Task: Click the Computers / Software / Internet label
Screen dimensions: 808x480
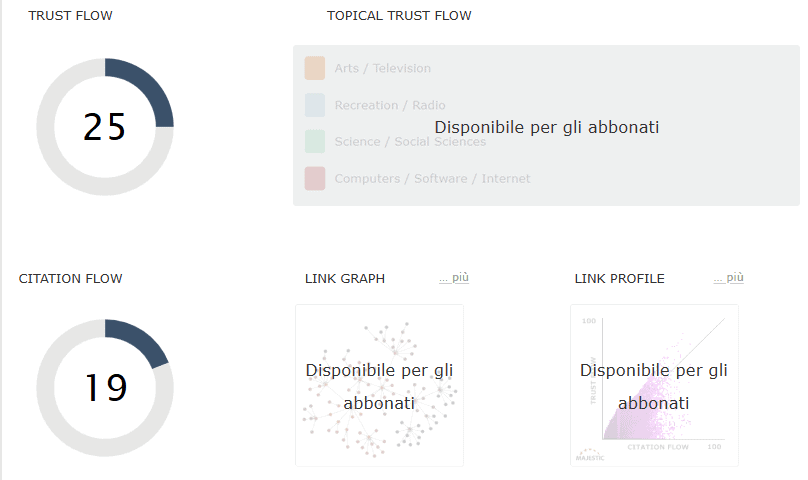Action: pos(432,178)
